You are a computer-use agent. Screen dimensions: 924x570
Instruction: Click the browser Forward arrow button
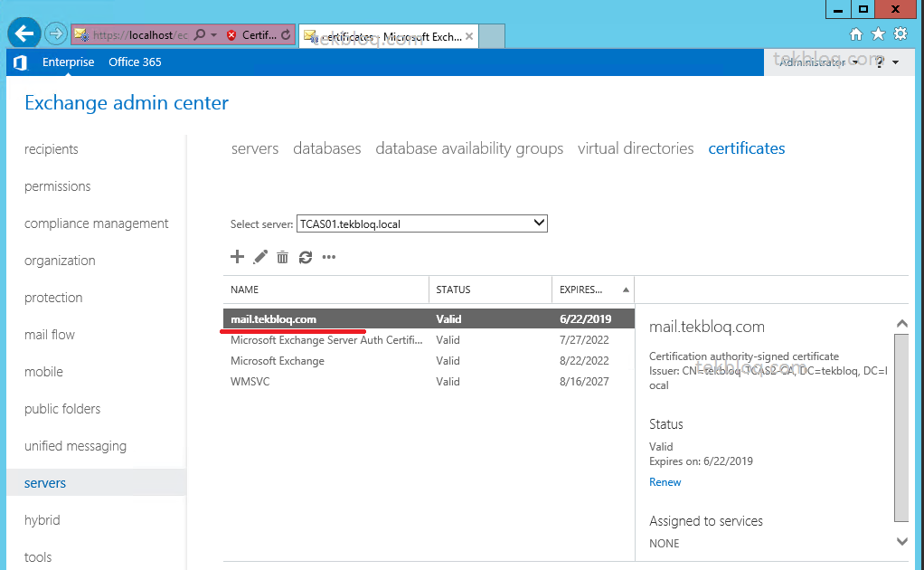(56, 33)
